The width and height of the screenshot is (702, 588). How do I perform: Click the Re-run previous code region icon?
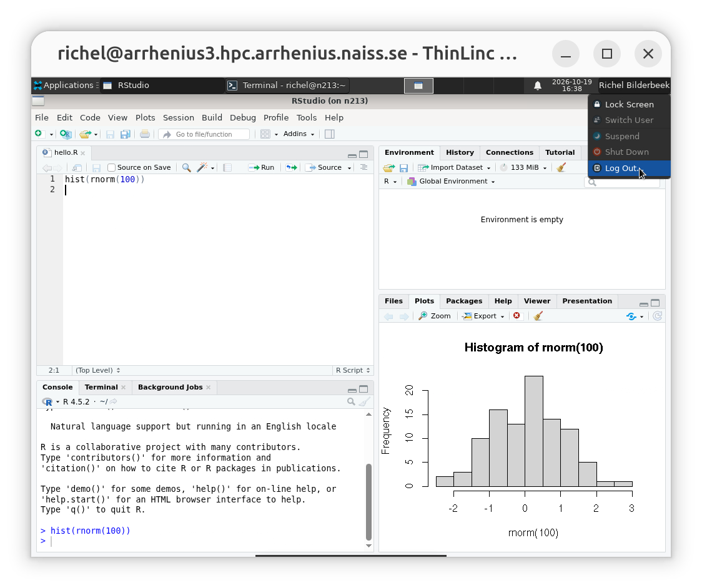(x=292, y=167)
